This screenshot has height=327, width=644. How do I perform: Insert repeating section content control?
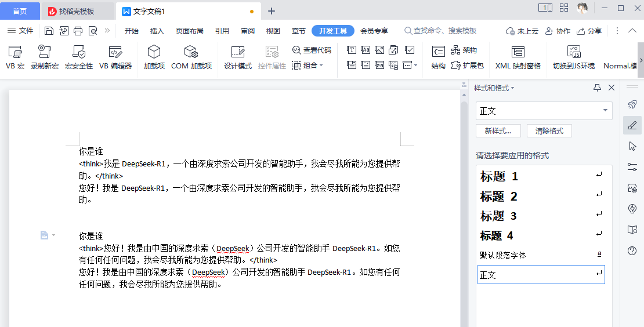393,65
